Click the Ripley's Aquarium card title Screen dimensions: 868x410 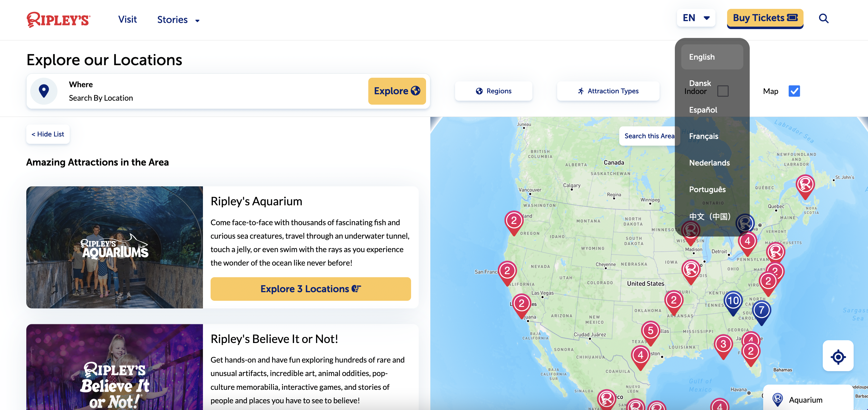(x=256, y=201)
